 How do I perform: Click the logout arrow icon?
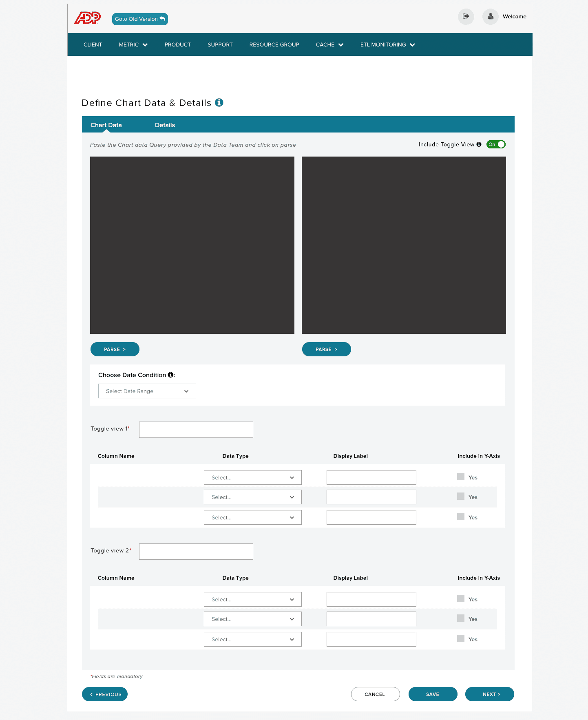click(x=466, y=17)
